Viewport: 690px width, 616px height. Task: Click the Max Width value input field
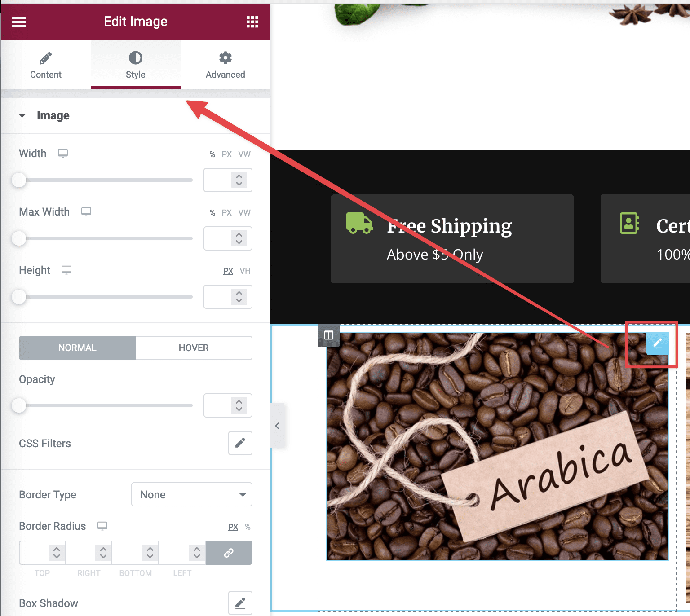(x=228, y=238)
